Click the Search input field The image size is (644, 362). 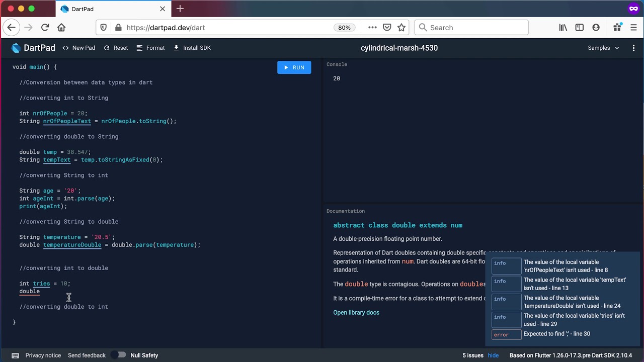471,28
